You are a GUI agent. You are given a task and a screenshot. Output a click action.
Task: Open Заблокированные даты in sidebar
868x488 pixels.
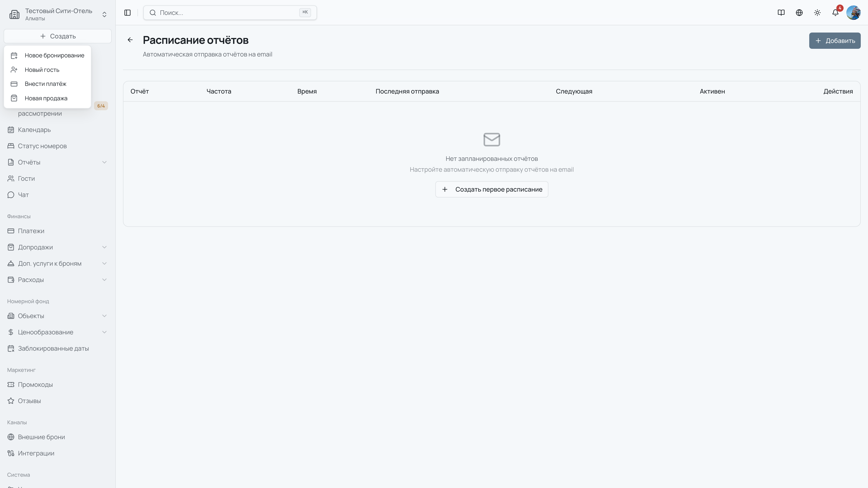pos(58,348)
